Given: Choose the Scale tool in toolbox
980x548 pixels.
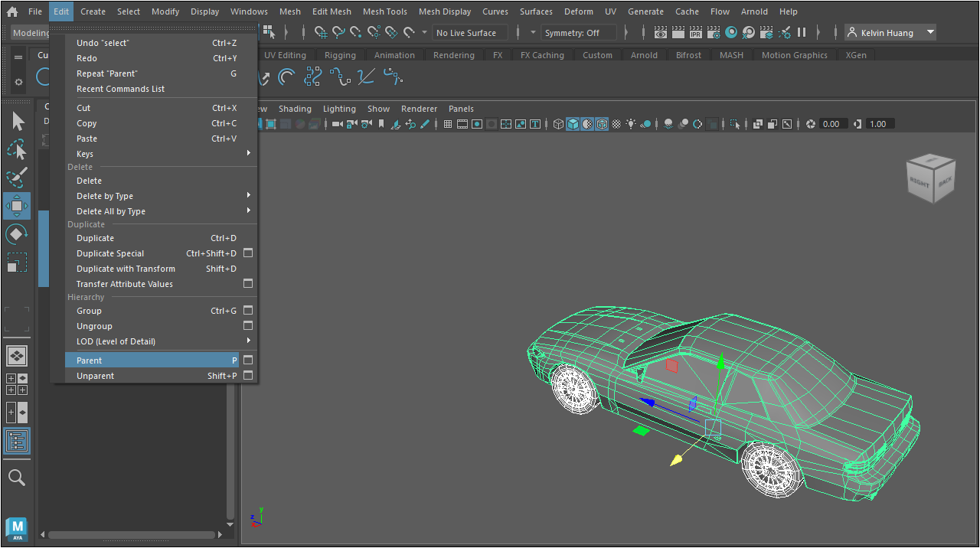Looking at the screenshot, I should [17, 263].
